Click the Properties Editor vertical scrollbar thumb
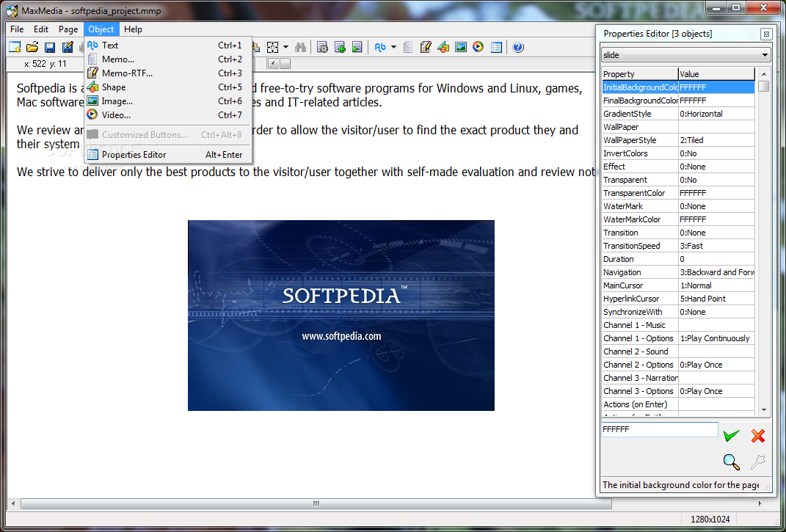Image resolution: width=786 pixels, height=532 pixels. point(763,87)
